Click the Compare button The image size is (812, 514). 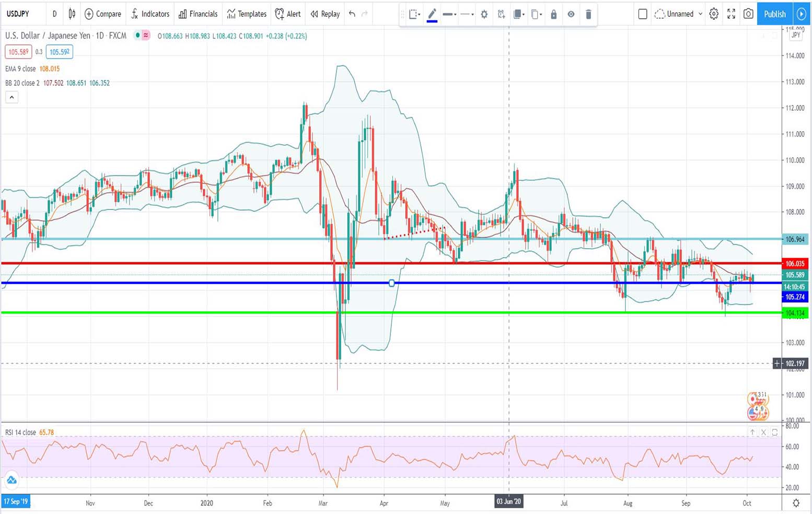(x=103, y=14)
